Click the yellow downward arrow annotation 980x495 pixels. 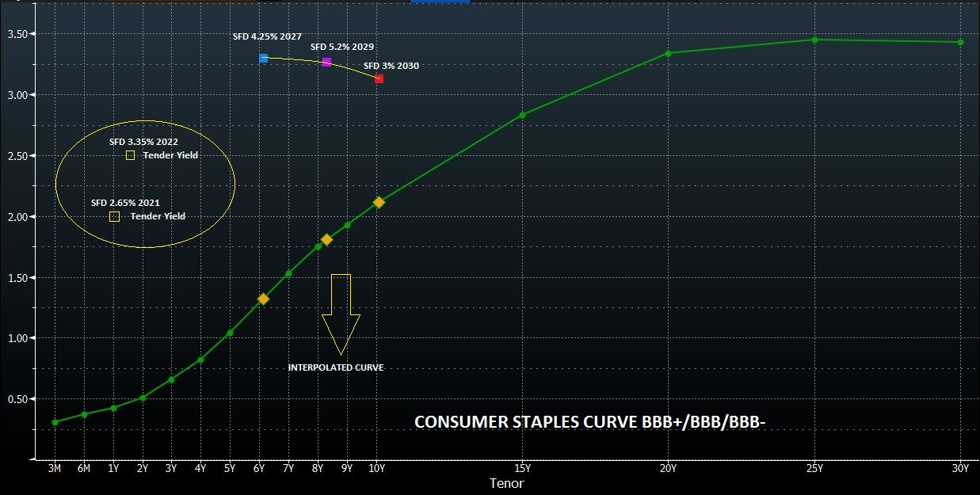pyautogui.click(x=341, y=314)
